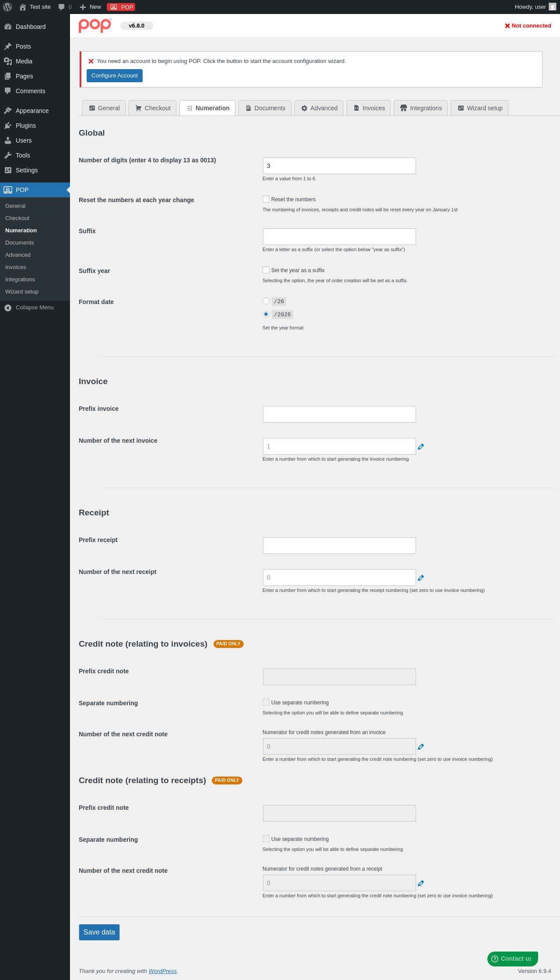Click the WordPress logo in admin bar
Screen dimensions: 560x980
click(7, 7)
